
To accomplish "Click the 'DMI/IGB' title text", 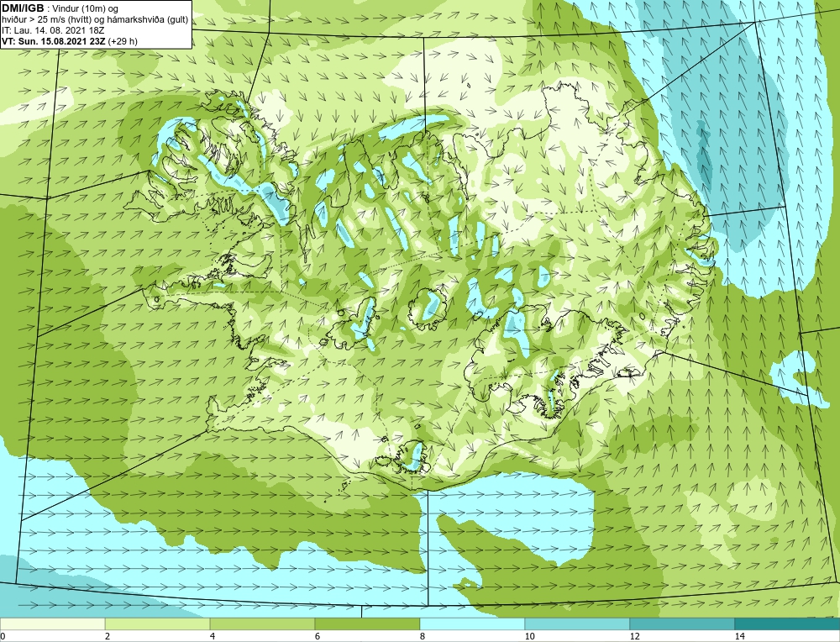I will [23, 8].
